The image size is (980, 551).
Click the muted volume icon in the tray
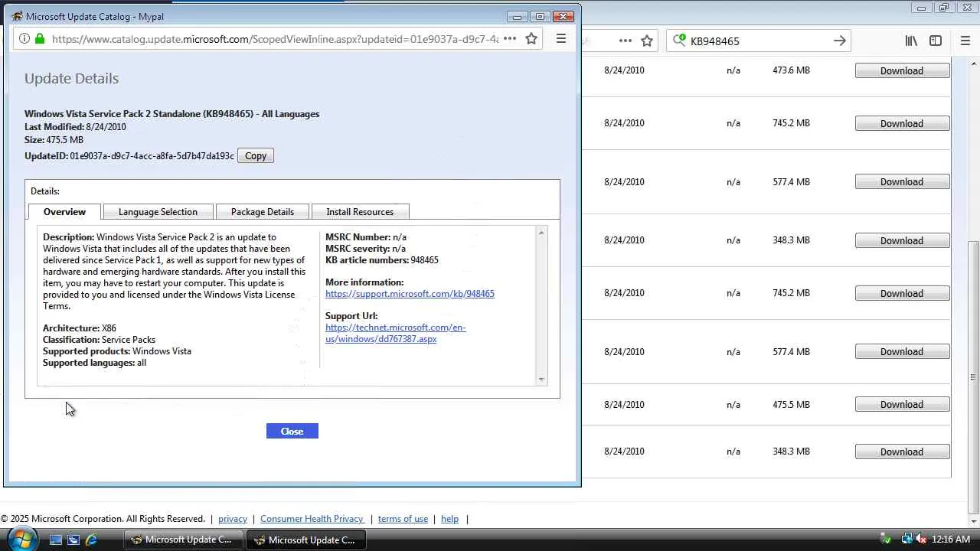coord(921,540)
